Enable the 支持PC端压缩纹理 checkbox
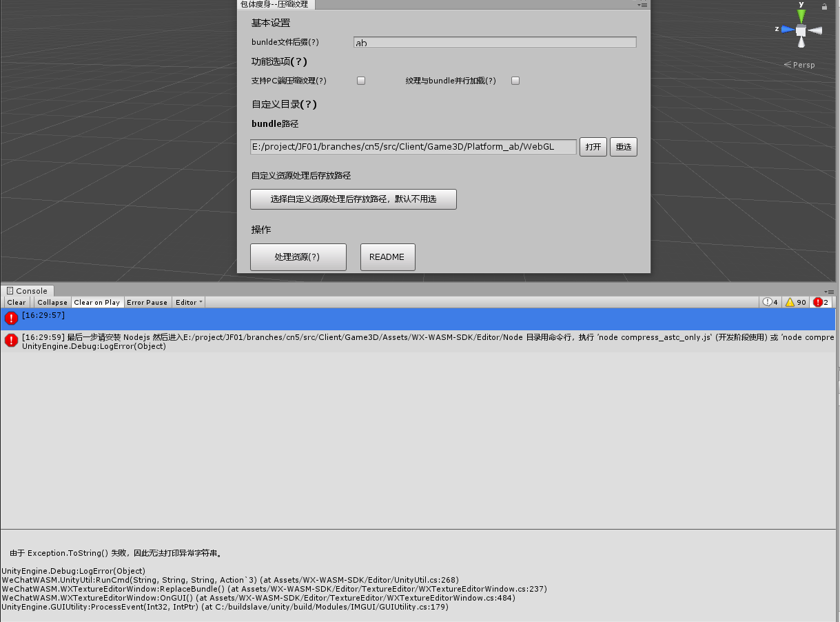Screen dimensions: 840x622 point(360,80)
